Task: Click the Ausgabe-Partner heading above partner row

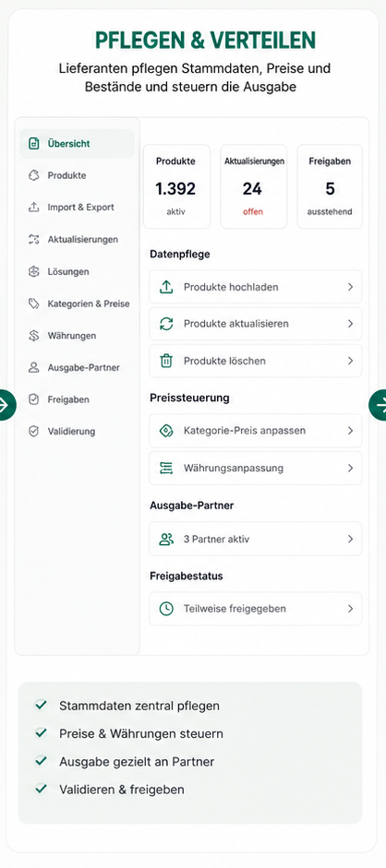Action: (x=192, y=506)
